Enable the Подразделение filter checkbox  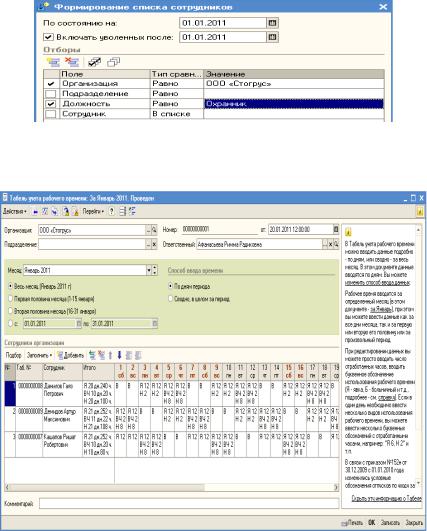point(51,94)
